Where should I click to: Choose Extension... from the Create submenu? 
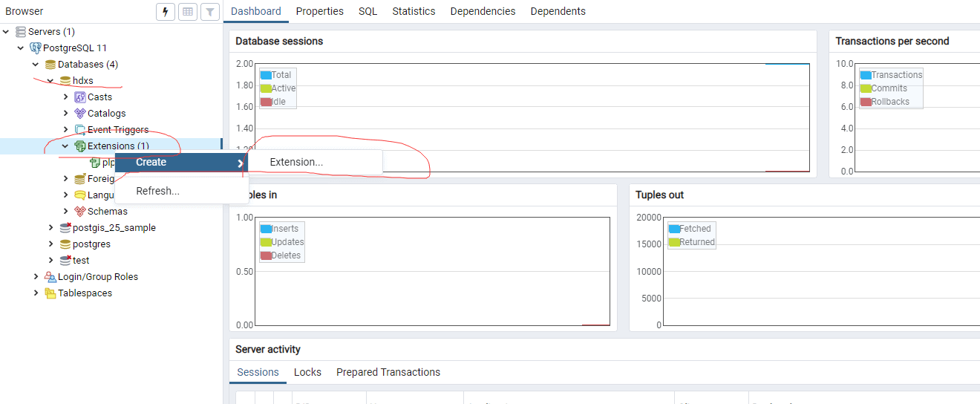click(x=296, y=162)
